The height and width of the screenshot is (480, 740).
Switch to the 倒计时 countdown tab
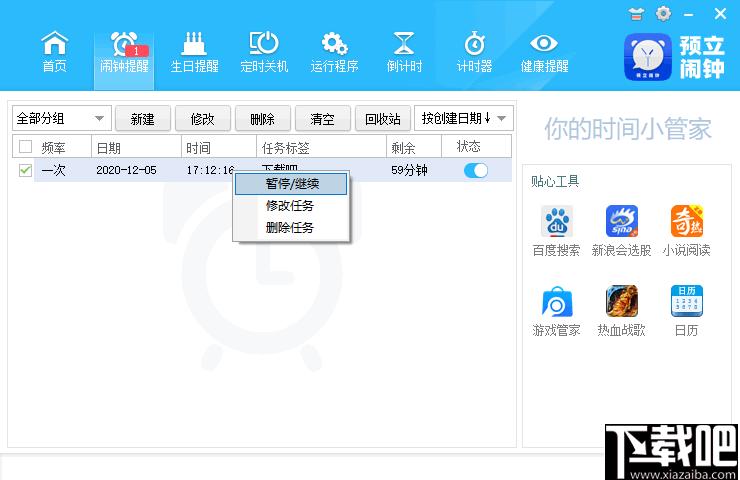[x=404, y=52]
